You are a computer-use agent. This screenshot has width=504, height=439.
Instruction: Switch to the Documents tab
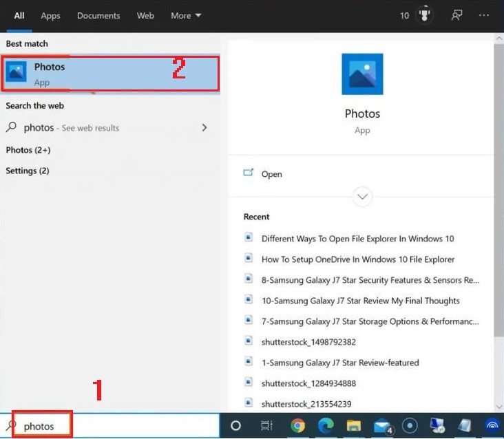click(x=98, y=15)
